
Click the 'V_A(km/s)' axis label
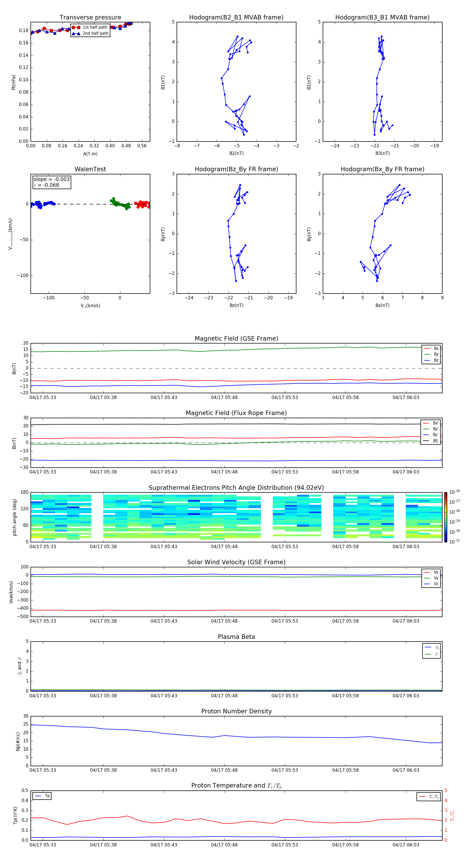pos(90,306)
